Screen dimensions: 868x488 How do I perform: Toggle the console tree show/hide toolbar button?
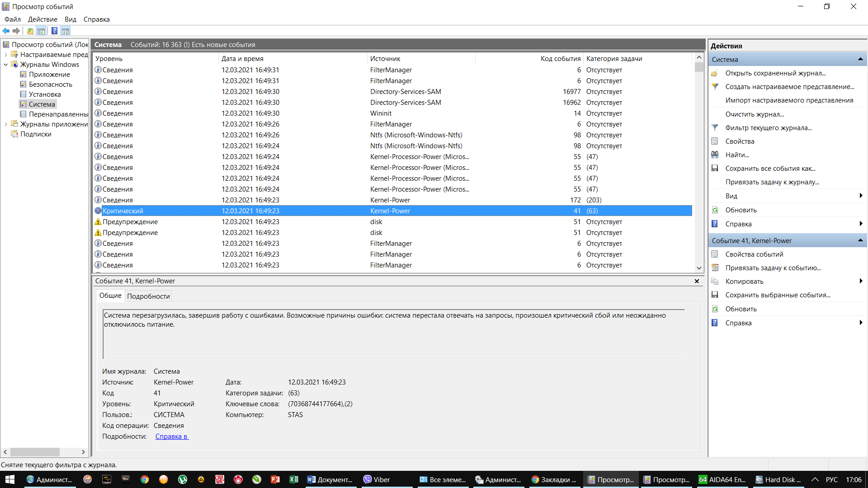41,31
